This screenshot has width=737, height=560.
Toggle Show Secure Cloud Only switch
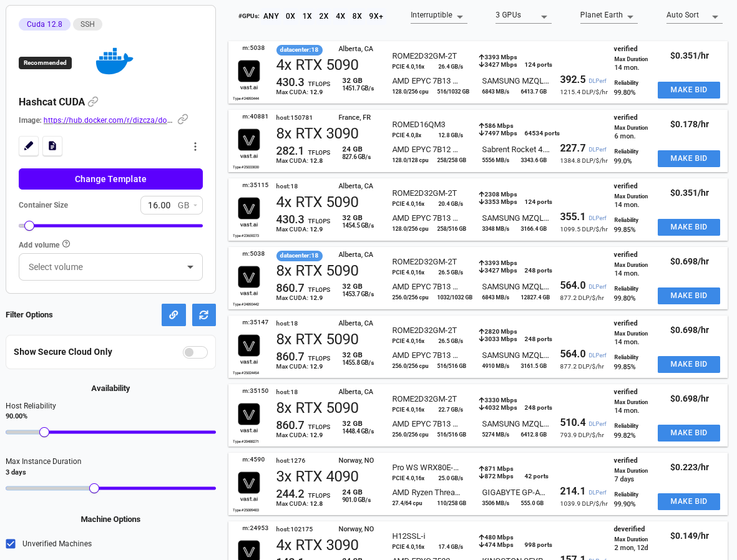pyautogui.click(x=195, y=352)
